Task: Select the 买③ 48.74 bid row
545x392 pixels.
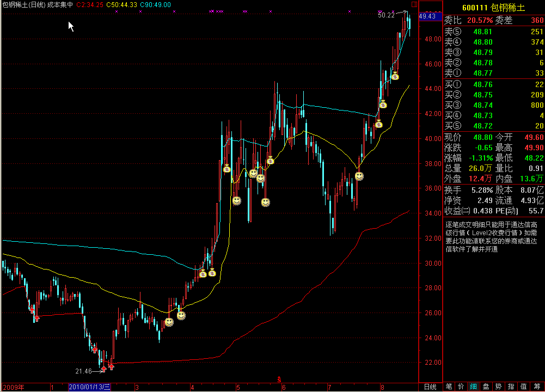Action: point(494,105)
